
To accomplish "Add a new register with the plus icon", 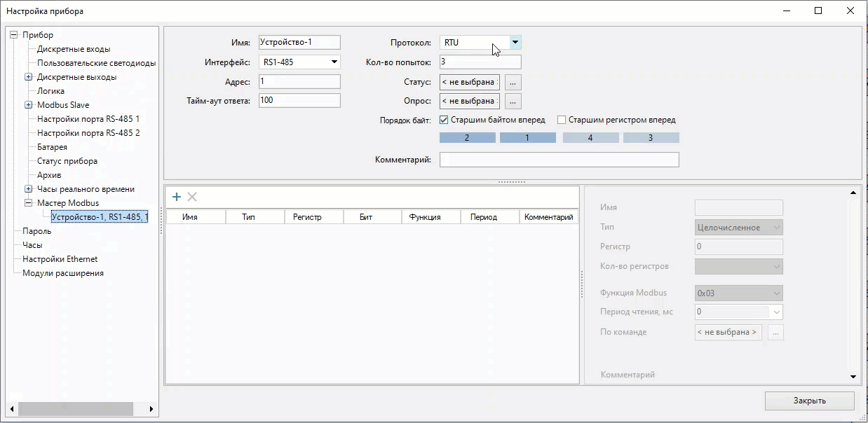I will (177, 197).
